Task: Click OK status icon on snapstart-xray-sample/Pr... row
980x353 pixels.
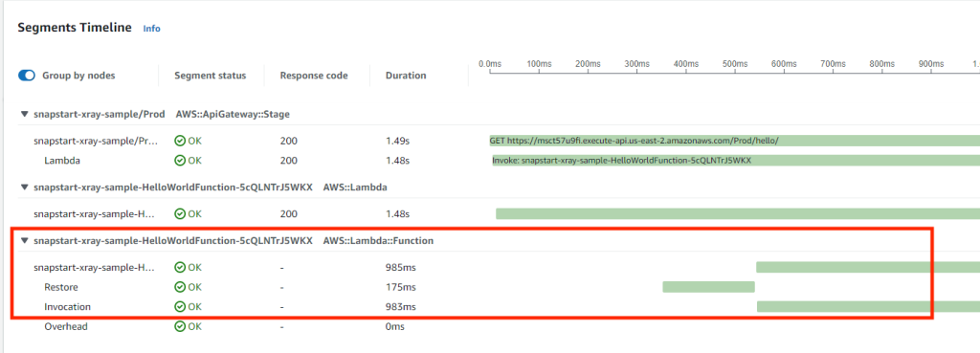Action: [180, 142]
